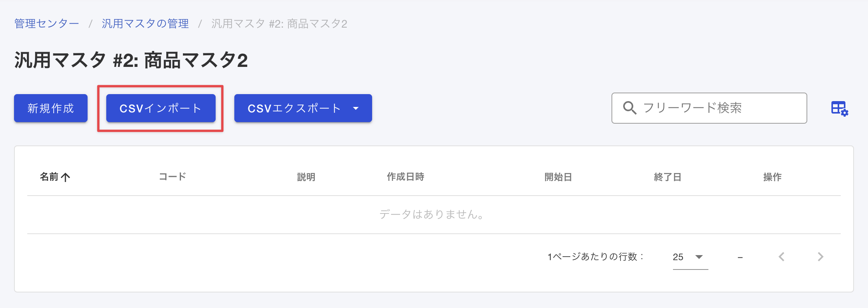Click the ascending sort arrow beside 名前
Image resolution: width=868 pixels, height=308 pixels.
65,177
